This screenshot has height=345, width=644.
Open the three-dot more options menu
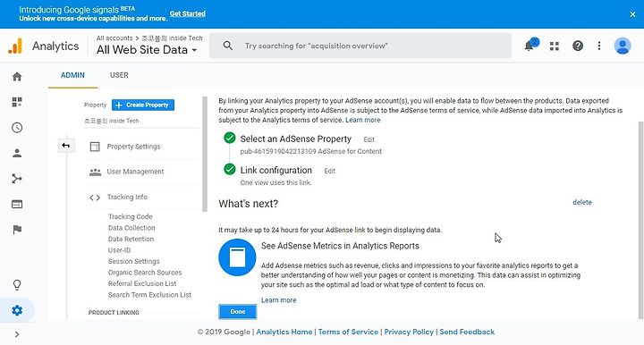599,46
